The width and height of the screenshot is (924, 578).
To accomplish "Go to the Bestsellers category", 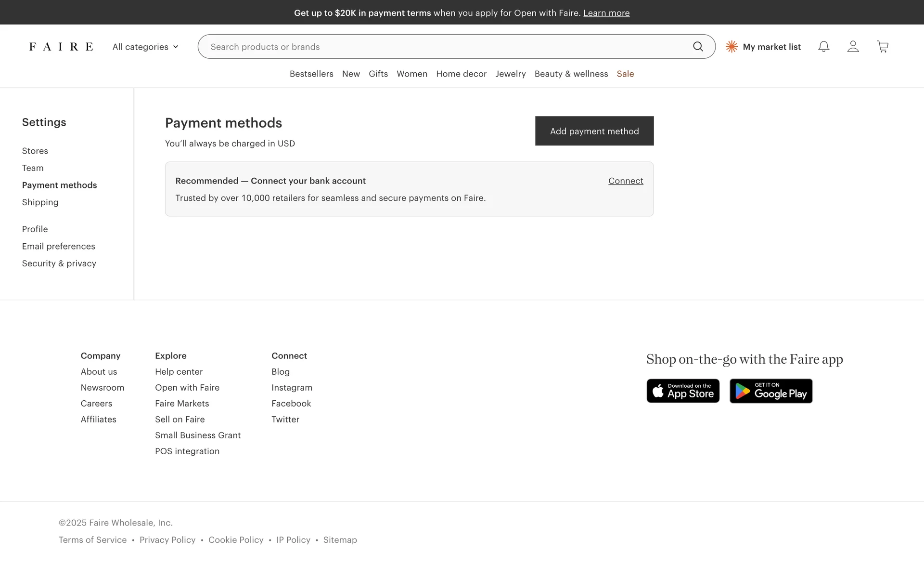I will [x=311, y=74].
